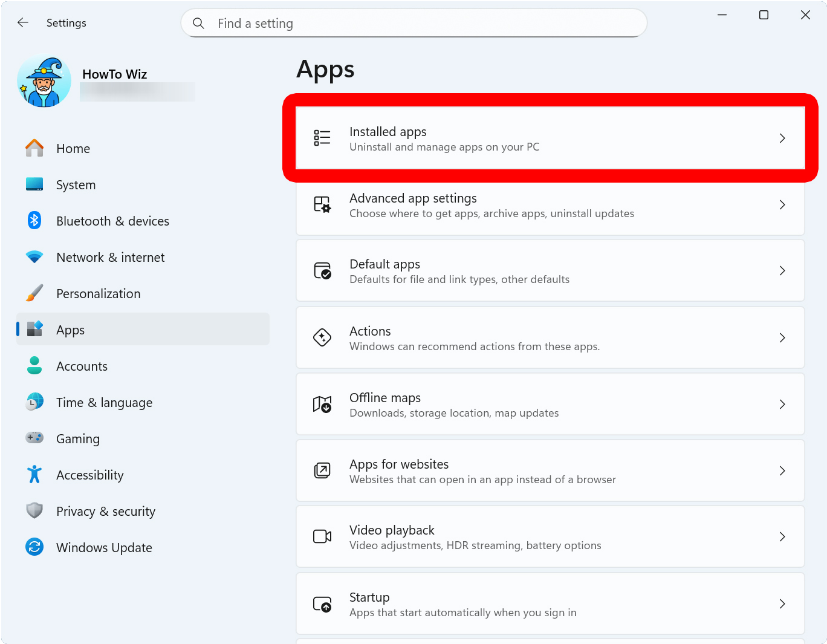The width and height of the screenshot is (827, 644).
Task: Click the back arrow in Settings
Action: (x=23, y=23)
